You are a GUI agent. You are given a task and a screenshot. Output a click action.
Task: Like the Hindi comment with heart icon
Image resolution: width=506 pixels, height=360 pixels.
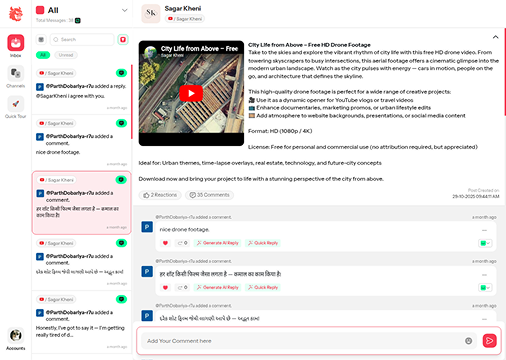[x=165, y=287]
